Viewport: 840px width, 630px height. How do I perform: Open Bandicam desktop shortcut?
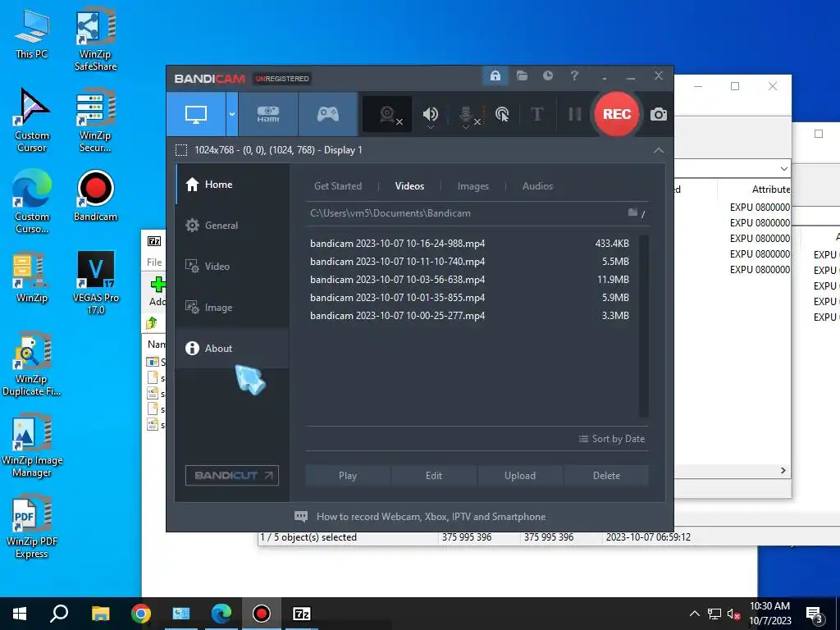[x=95, y=196]
